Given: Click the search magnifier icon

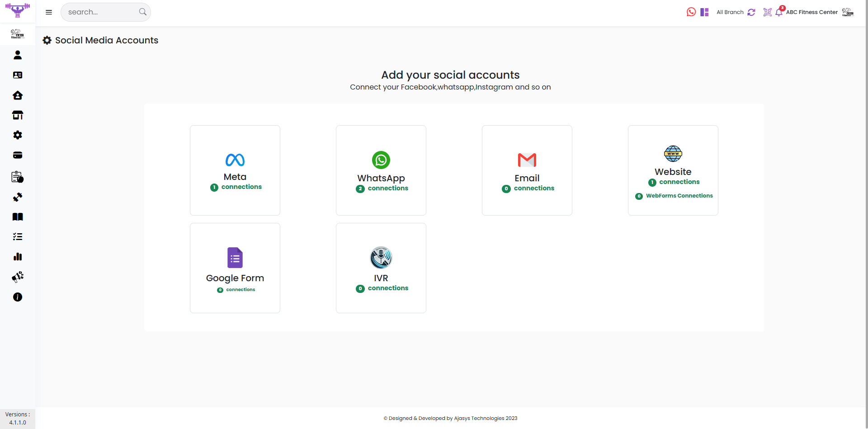Looking at the screenshot, I should tap(143, 12).
